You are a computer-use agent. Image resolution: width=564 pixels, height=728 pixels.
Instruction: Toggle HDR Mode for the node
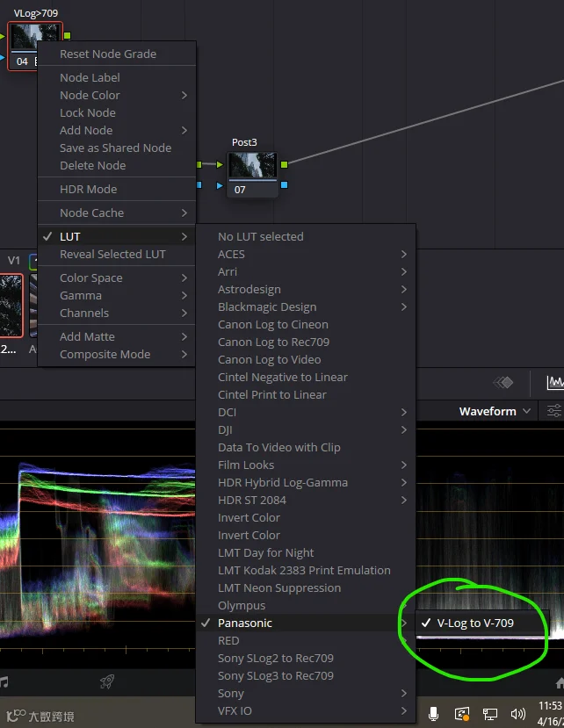coord(116,190)
